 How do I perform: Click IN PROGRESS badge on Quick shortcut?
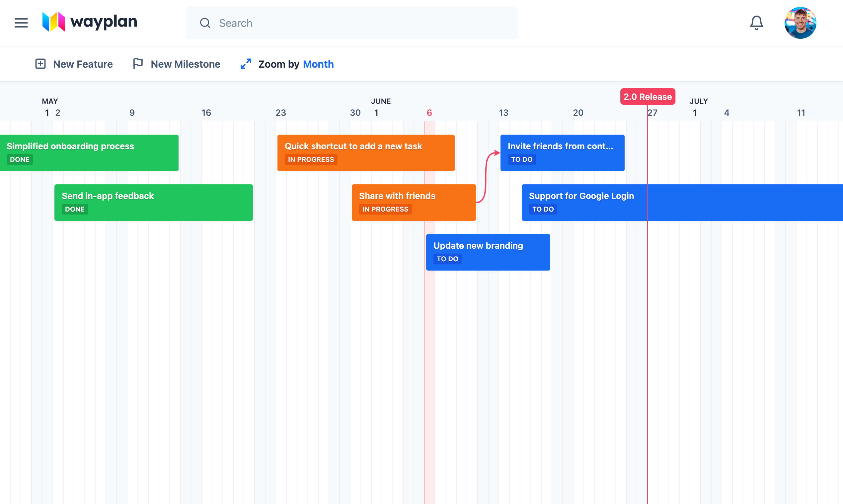pyautogui.click(x=311, y=159)
